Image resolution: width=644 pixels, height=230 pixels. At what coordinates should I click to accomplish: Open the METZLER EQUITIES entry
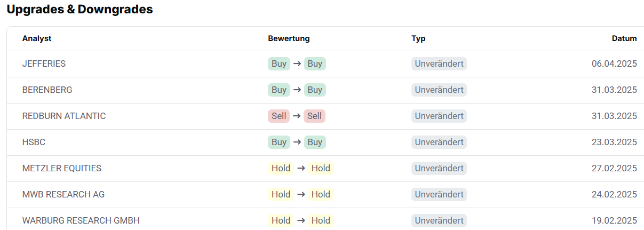click(x=62, y=168)
